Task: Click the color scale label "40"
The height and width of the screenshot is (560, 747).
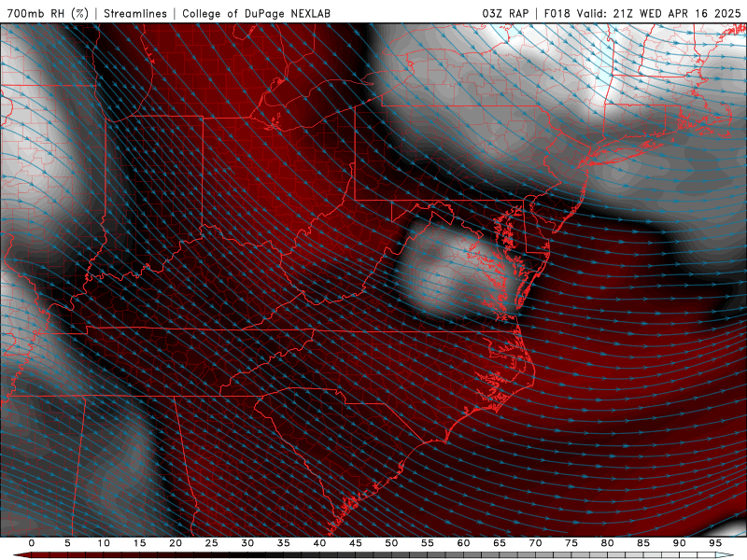Action: pyautogui.click(x=319, y=543)
